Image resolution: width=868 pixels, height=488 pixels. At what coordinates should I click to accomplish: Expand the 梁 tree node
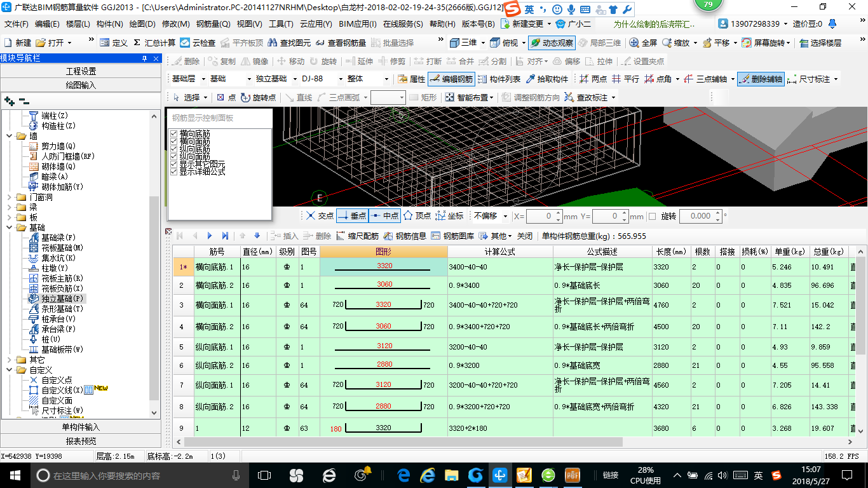click(x=9, y=208)
